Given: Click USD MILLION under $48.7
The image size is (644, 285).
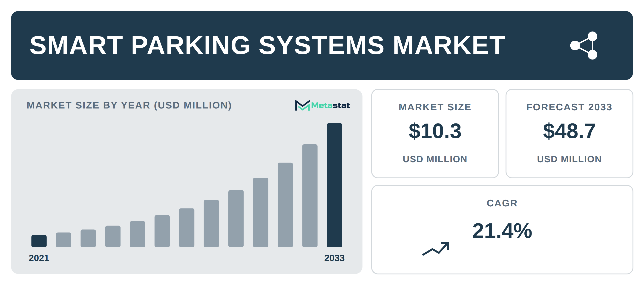Looking at the screenshot, I should point(569,159).
